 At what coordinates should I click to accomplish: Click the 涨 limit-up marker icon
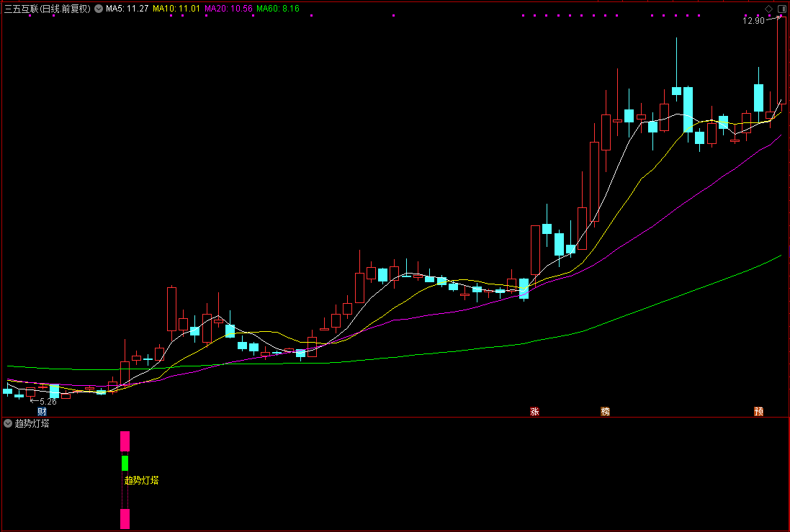coord(534,412)
